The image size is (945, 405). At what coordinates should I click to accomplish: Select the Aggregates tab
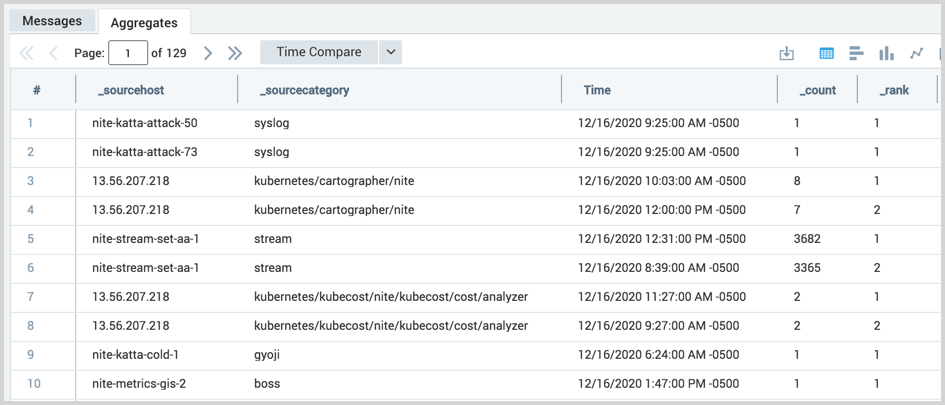coord(144,22)
